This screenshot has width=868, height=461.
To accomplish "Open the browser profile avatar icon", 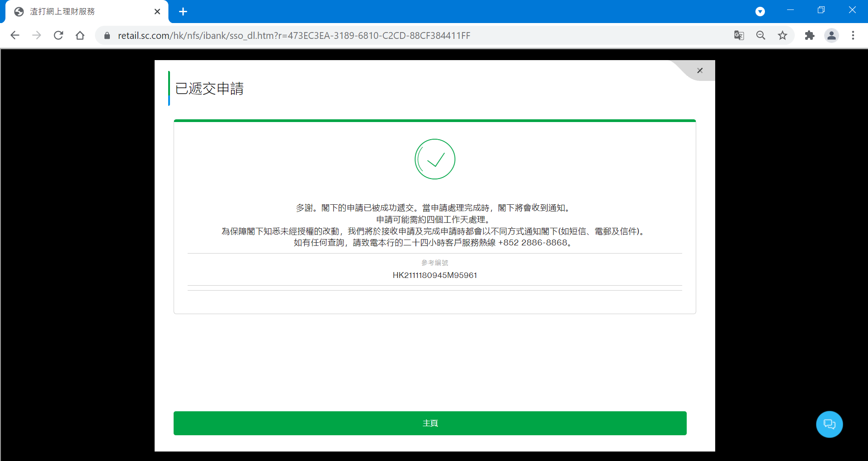I will [x=832, y=35].
